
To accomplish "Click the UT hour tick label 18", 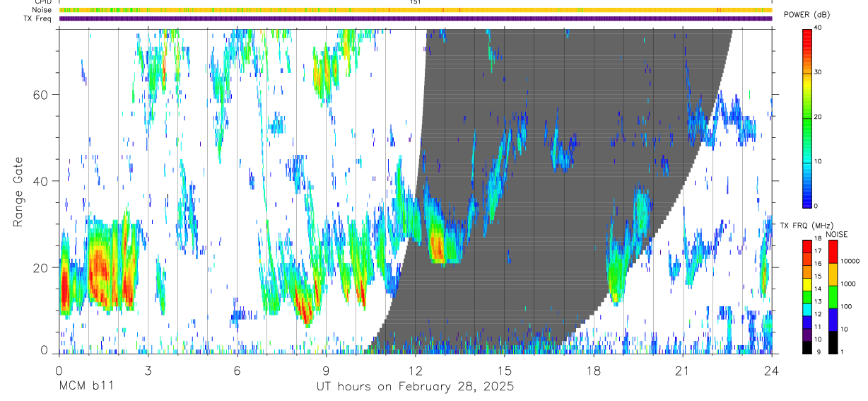I will tap(594, 371).
